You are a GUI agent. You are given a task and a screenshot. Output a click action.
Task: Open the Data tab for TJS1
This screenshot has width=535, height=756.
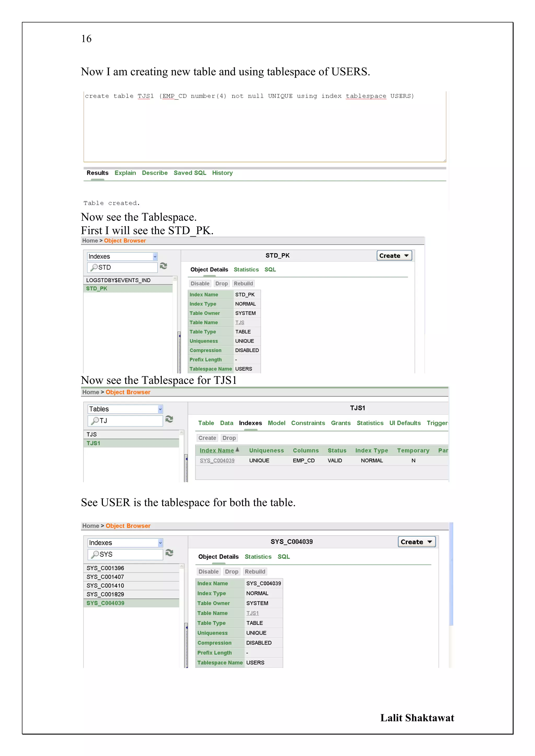coord(227,423)
